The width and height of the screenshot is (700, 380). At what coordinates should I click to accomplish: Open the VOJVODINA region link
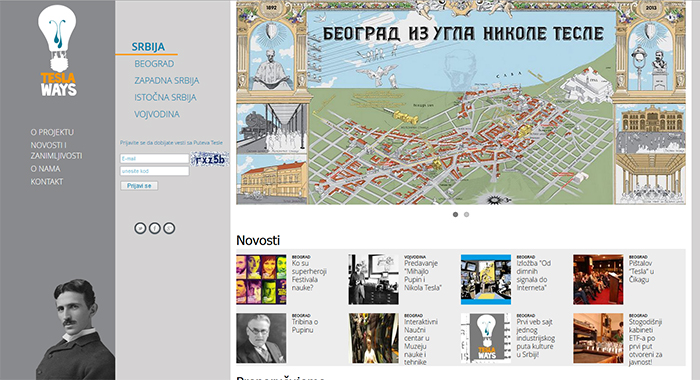point(157,114)
